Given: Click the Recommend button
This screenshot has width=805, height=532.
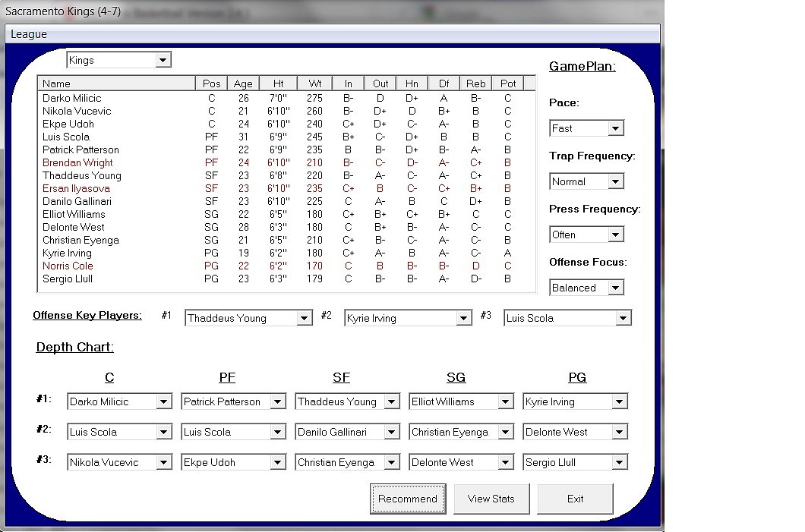Looking at the screenshot, I should [x=408, y=499].
